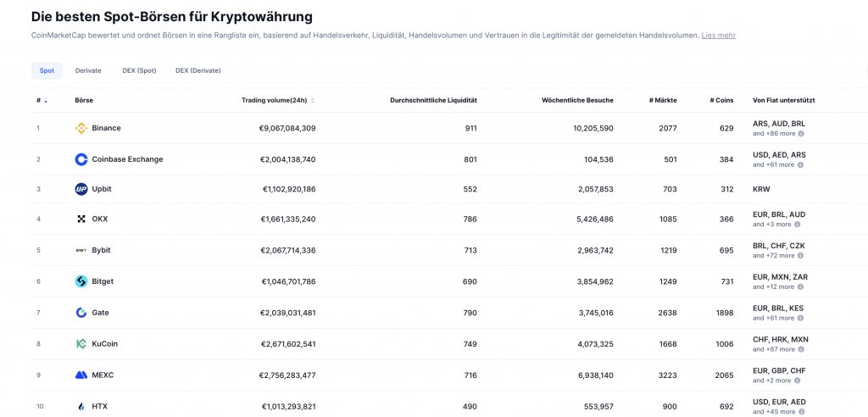This screenshot has width=868, height=417.
Task: Open the Gate exchange page link
Action: pos(100,313)
